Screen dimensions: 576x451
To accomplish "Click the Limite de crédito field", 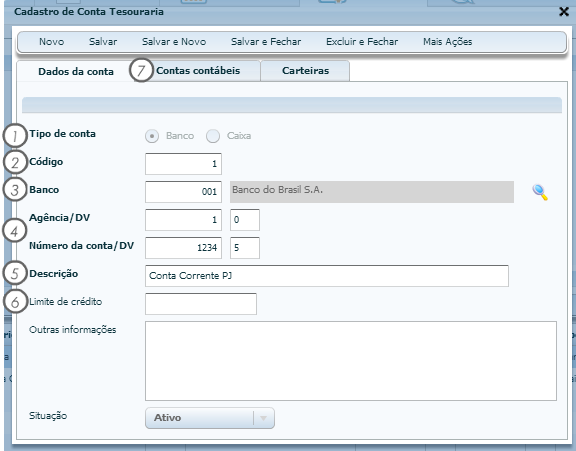I will [x=201, y=304].
